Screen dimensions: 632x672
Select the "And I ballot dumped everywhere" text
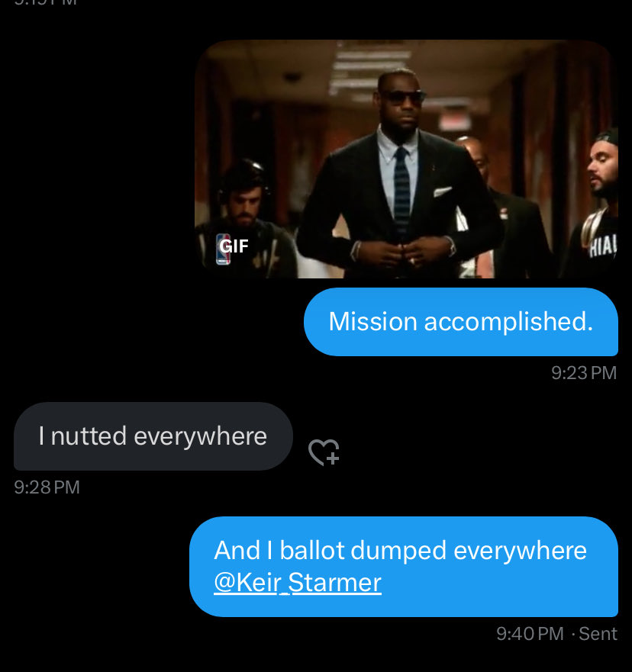click(x=400, y=550)
